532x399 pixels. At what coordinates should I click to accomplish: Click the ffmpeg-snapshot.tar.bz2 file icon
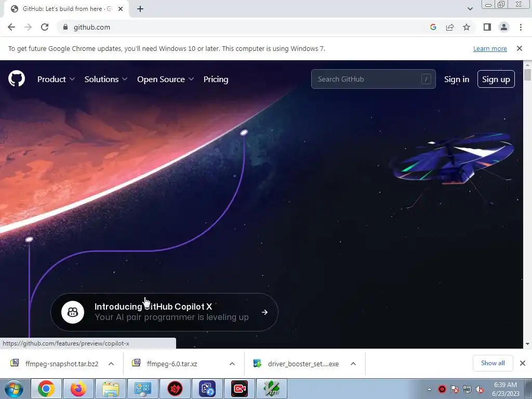[x=15, y=363]
